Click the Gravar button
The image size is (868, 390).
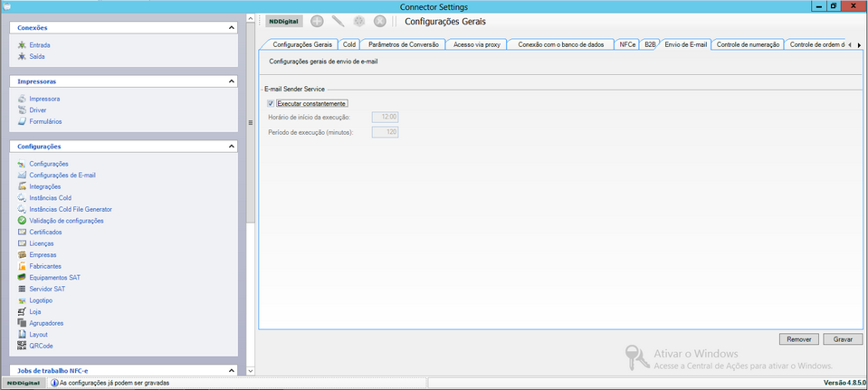[x=843, y=339]
